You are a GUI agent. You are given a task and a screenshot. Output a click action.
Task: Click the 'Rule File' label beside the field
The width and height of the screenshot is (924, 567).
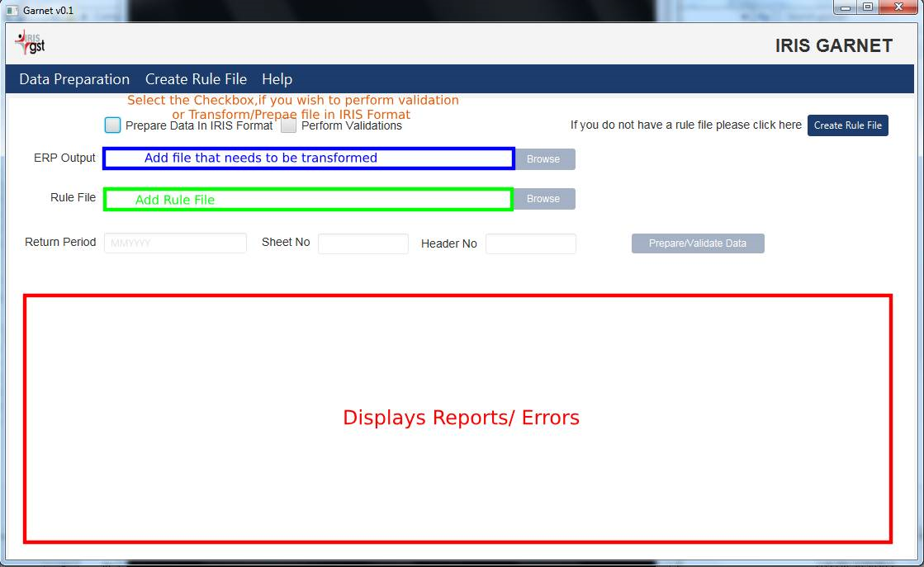[73, 197]
